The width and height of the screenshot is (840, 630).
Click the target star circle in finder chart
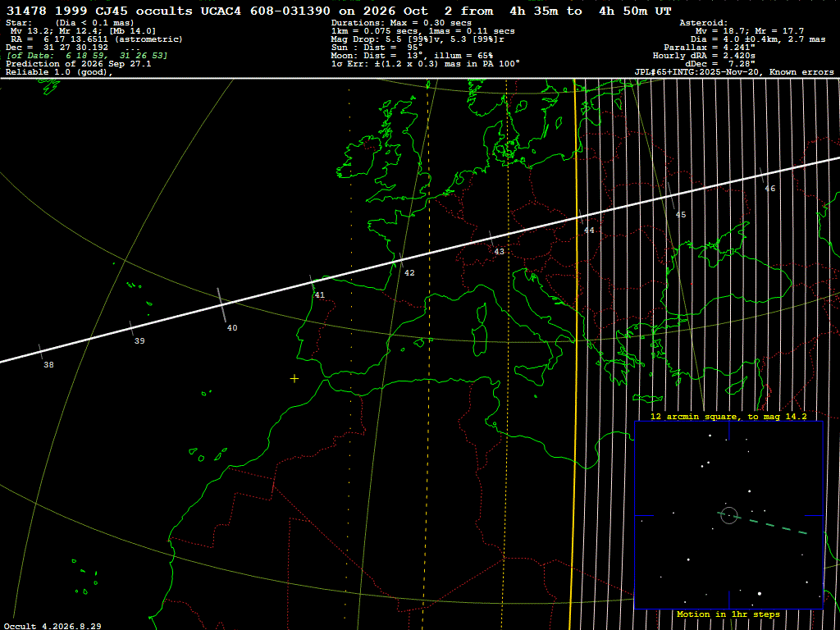coord(729,515)
